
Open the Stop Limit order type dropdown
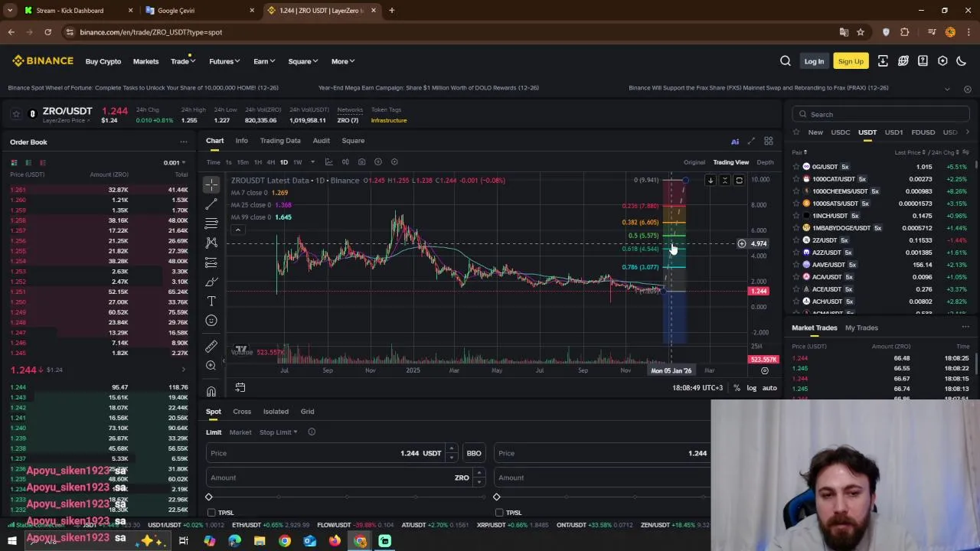pos(278,432)
